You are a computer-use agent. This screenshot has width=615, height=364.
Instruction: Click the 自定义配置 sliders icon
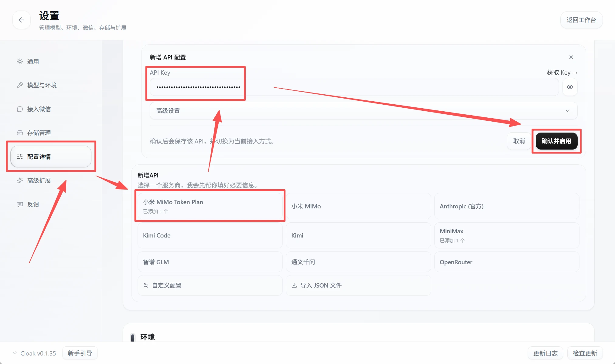pos(146,285)
